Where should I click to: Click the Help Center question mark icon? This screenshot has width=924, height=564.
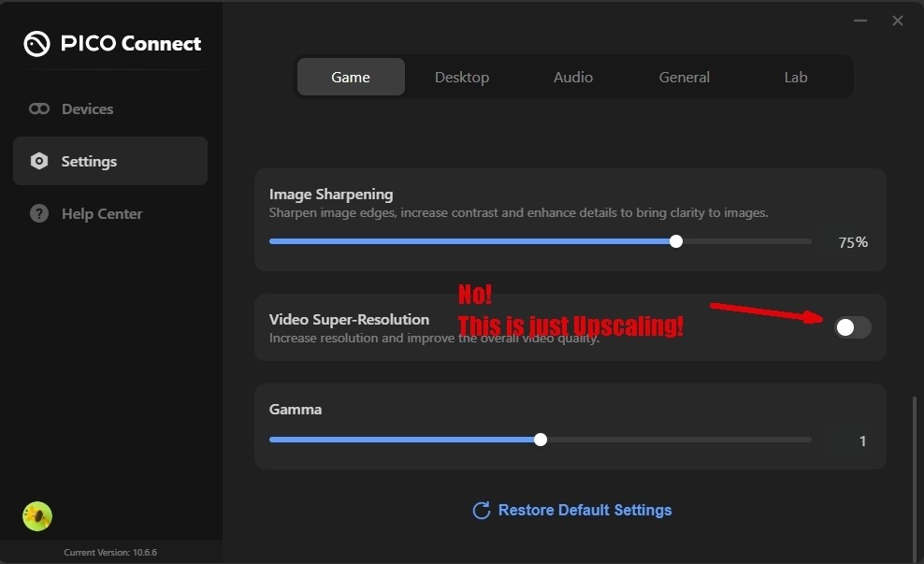[x=39, y=213]
